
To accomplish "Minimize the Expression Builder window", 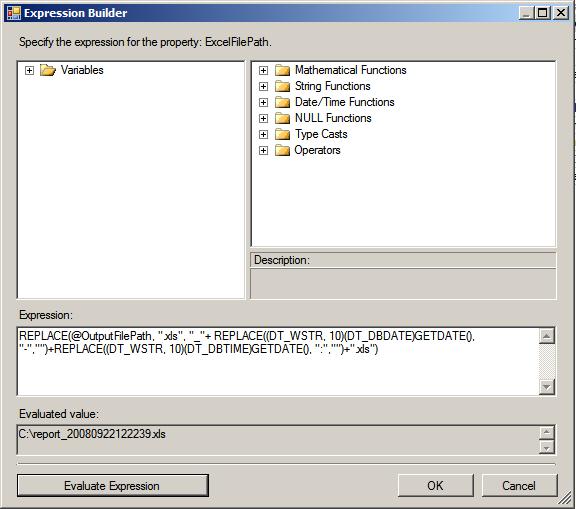I will (526, 13).
